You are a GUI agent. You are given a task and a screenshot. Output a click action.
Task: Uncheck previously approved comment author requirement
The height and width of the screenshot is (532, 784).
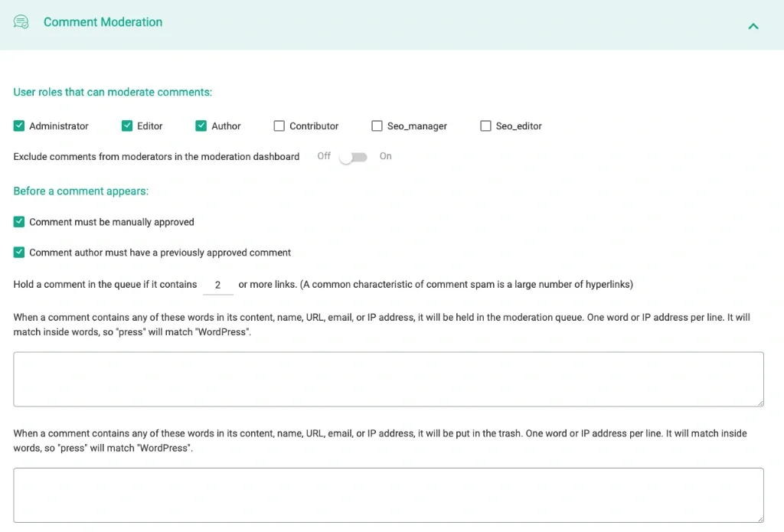[x=19, y=253]
